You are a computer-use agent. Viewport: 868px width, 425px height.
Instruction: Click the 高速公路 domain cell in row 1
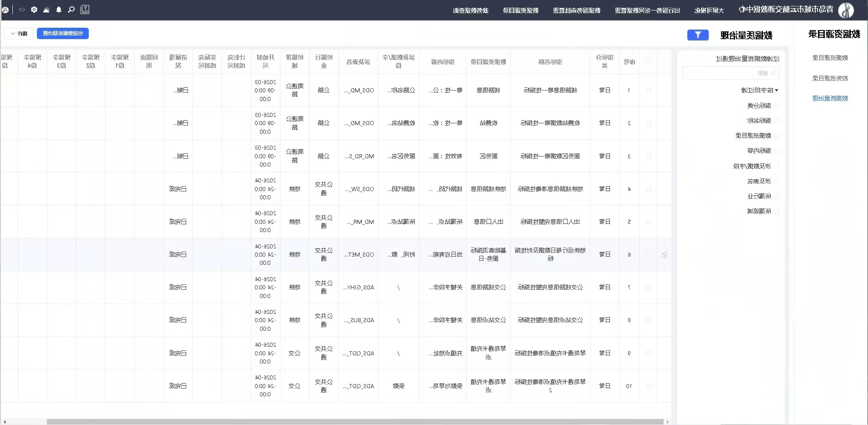click(294, 90)
